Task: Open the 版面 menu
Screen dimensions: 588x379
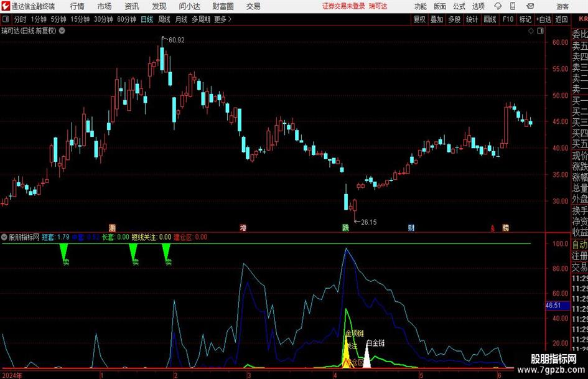Action: pyautogui.click(x=439, y=6)
